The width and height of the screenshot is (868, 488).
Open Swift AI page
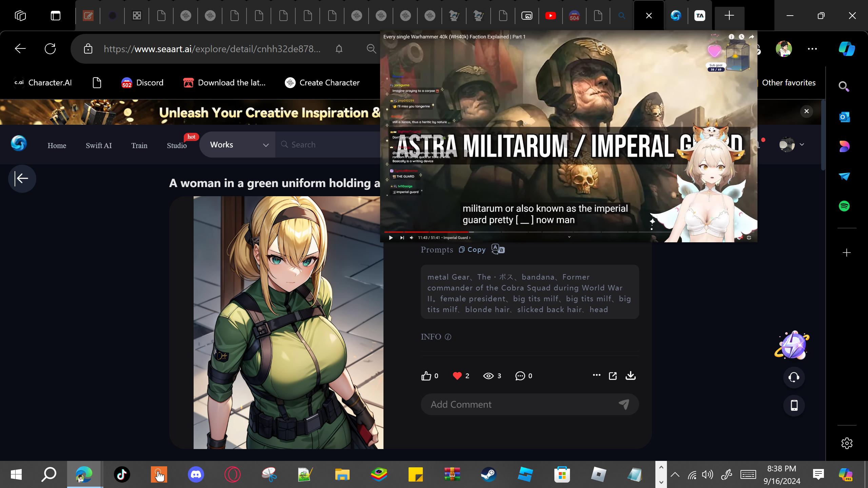pos(99,145)
